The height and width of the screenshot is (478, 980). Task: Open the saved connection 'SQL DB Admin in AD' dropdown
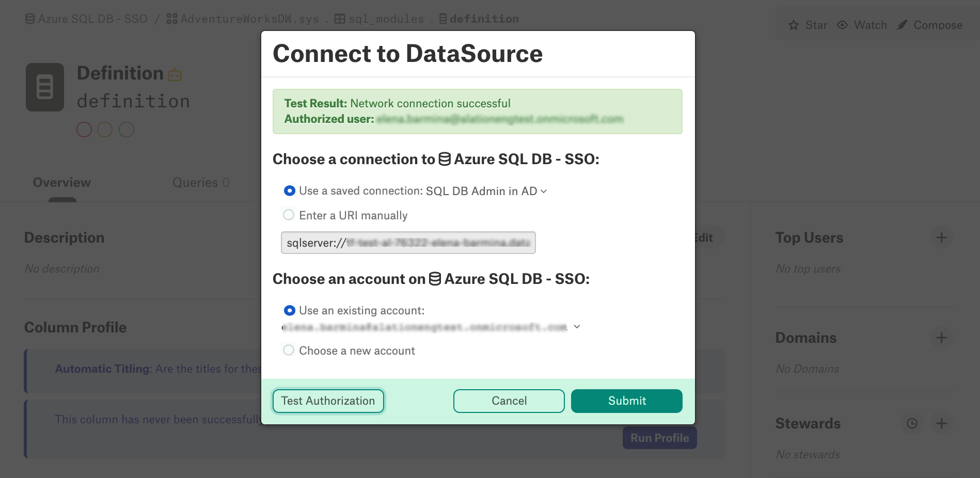tap(486, 191)
